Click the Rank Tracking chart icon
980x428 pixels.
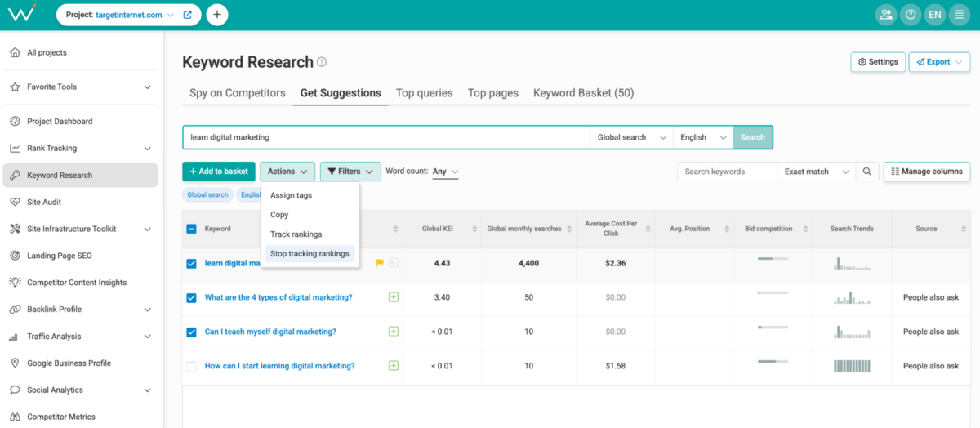(15, 149)
